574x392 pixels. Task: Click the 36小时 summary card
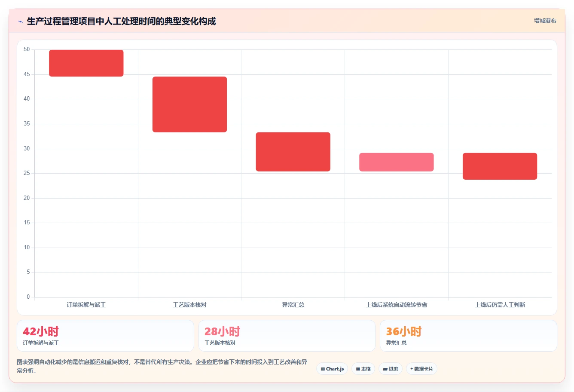pos(468,336)
